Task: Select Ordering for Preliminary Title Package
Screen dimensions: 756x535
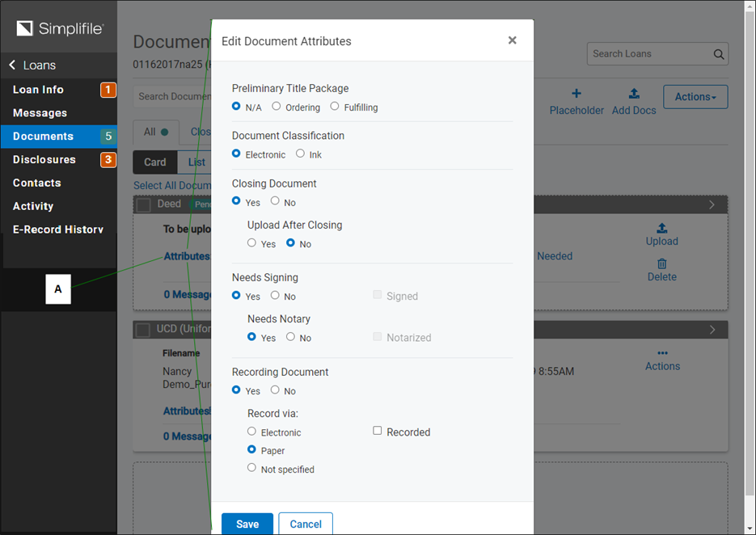Action: pyautogui.click(x=276, y=106)
